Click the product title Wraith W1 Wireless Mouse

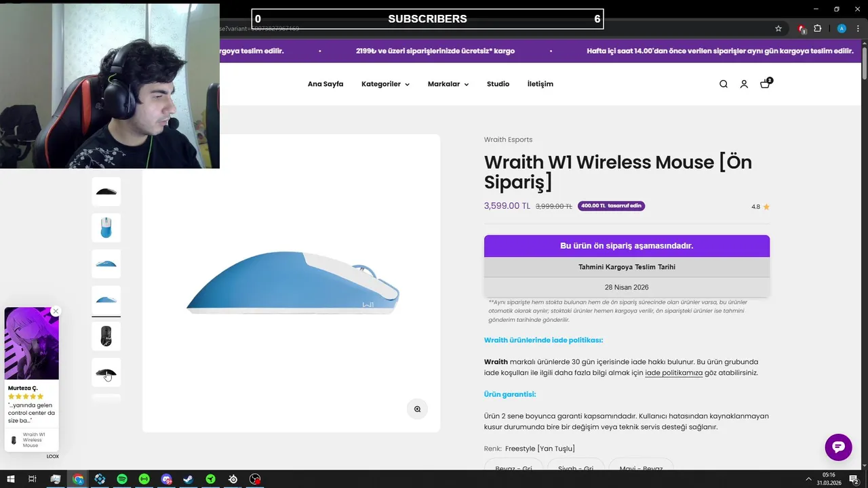(618, 171)
